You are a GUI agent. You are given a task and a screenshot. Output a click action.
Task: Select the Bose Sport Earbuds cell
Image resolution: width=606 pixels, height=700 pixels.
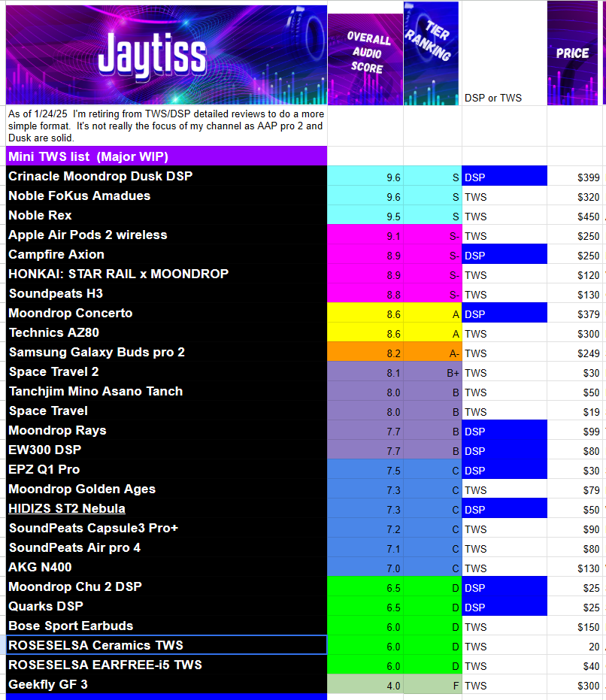click(x=167, y=626)
